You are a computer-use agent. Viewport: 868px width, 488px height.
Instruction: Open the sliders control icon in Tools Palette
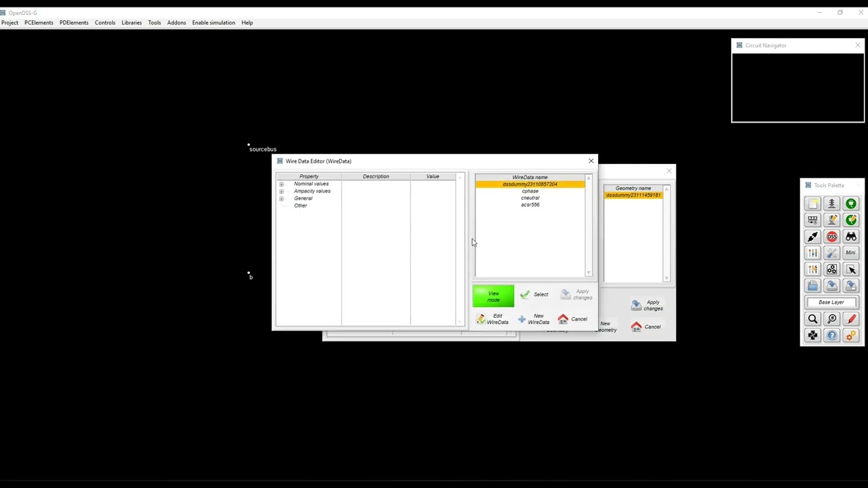812,253
